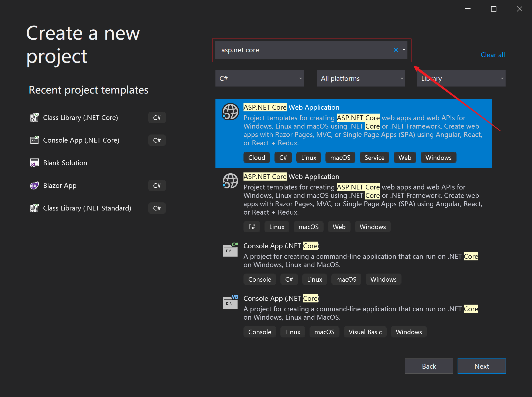Click the C# Console App template icon
The height and width of the screenshot is (397, 532).
point(230,250)
